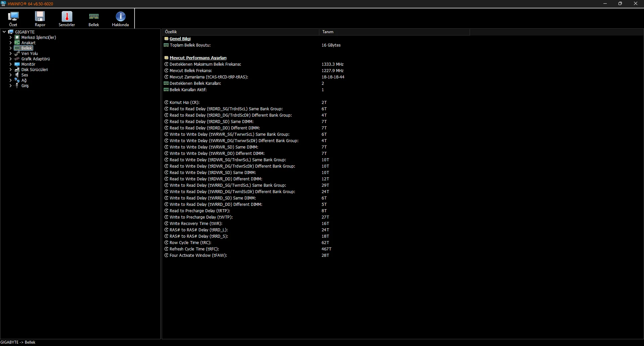This screenshot has width=644, height=346.
Task: Click the Four Activate Window (tFAW) clock icon
Action: (166, 255)
